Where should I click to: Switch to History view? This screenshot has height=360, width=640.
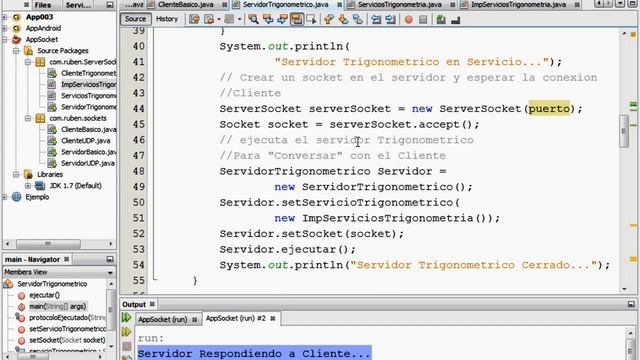click(x=167, y=19)
